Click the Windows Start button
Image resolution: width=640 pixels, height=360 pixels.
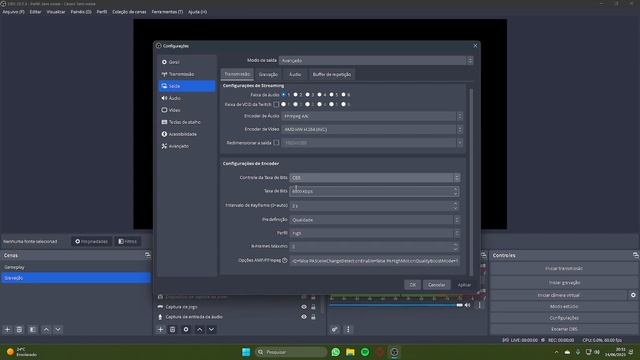[246, 352]
